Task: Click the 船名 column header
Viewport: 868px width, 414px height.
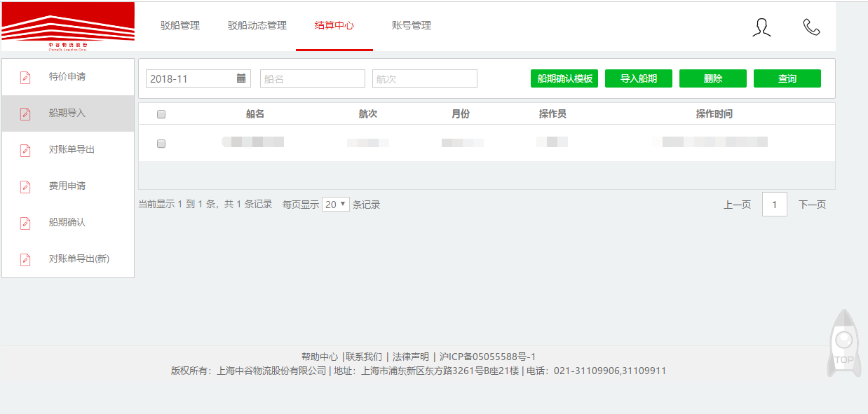Action: click(255, 113)
